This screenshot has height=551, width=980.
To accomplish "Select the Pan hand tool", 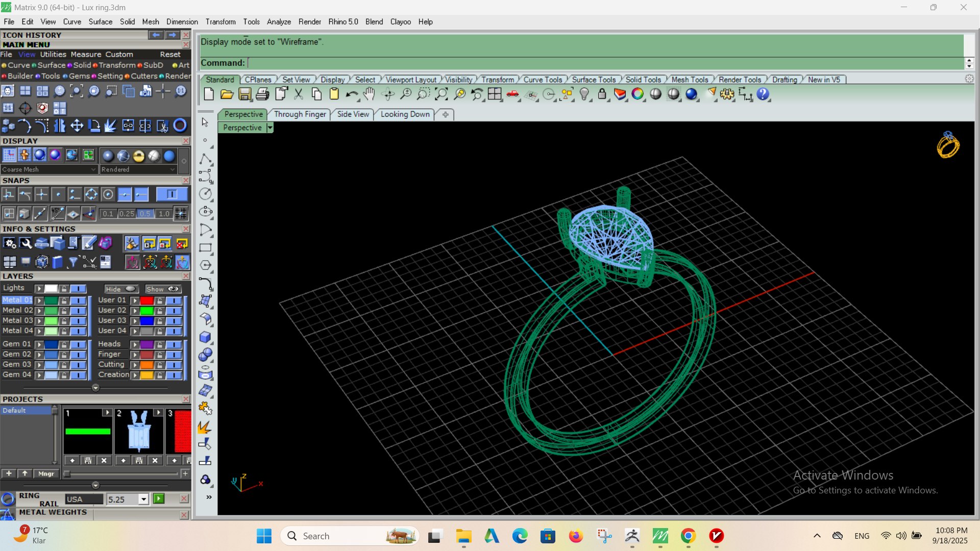I will click(369, 94).
